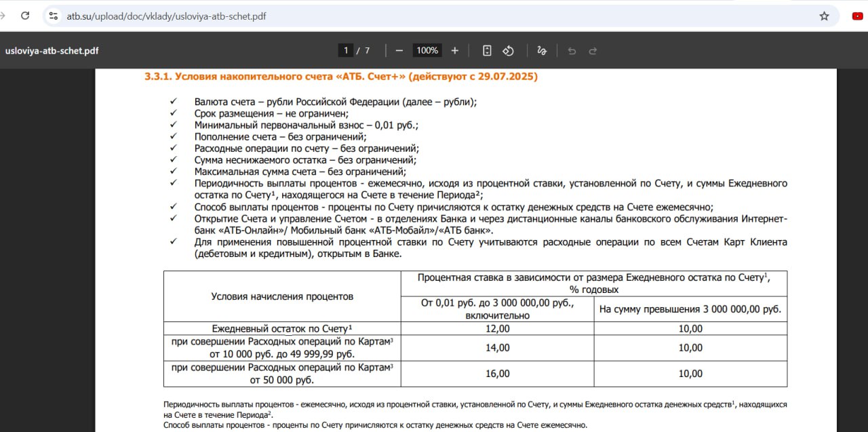Click 10,00 in the "от 50 000 руб." row

coord(690,373)
